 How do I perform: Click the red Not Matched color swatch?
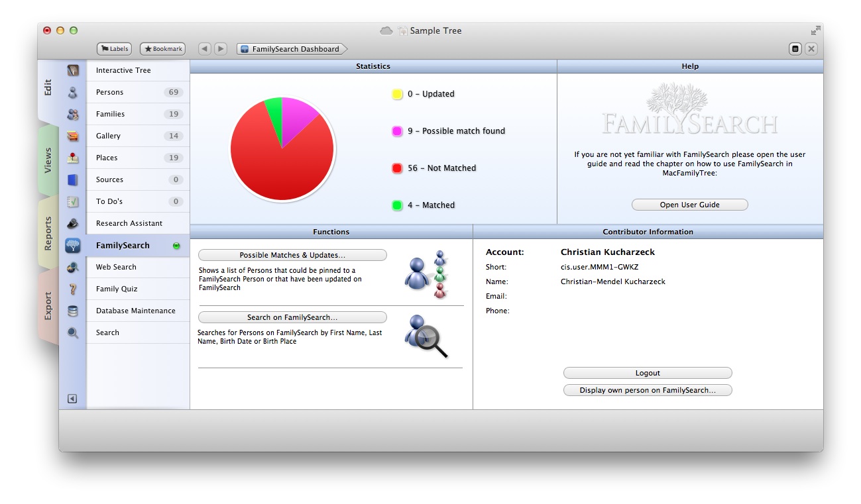pyautogui.click(x=397, y=168)
